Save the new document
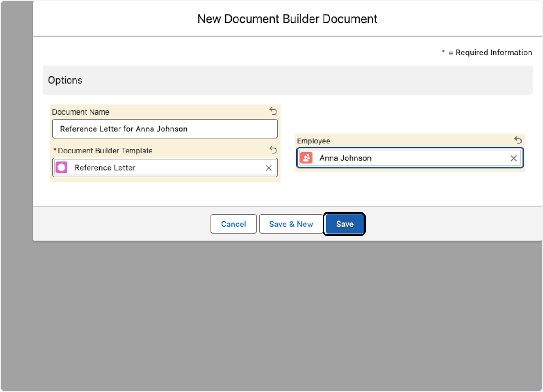 [344, 224]
